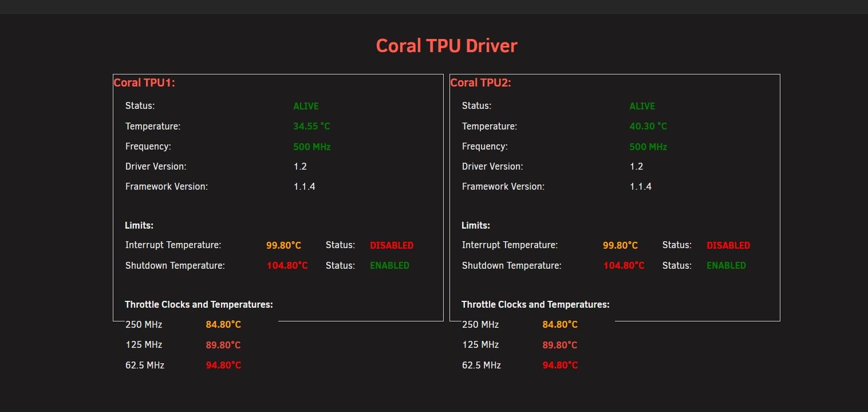This screenshot has height=412, width=868.
Task: Click TPU1 interrupt DISABLED status
Action: (x=392, y=245)
